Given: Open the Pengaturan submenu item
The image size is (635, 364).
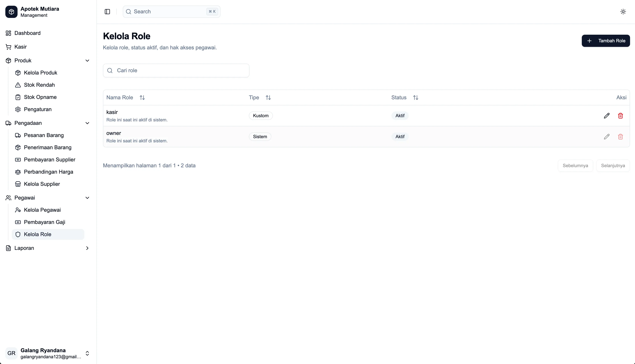Looking at the screenshot, I should (48, 109).
